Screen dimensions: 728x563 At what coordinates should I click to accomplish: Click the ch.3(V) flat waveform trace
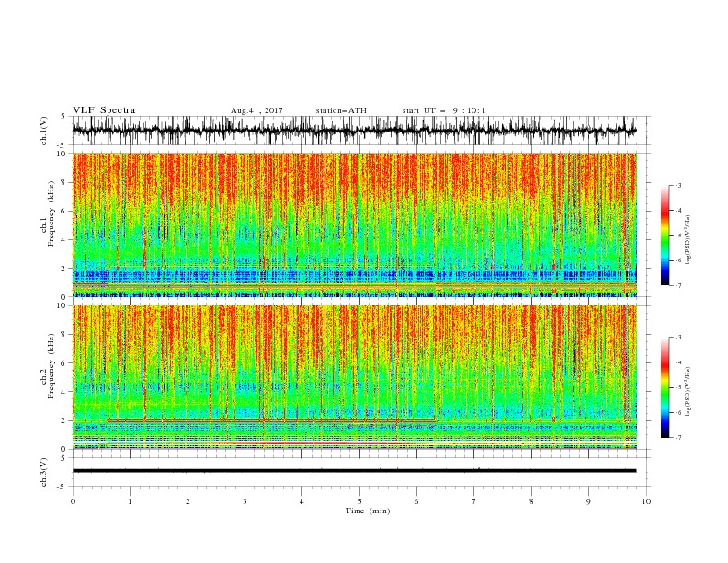[354, 471]
